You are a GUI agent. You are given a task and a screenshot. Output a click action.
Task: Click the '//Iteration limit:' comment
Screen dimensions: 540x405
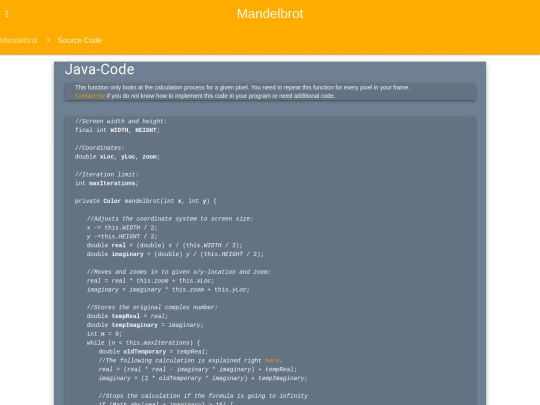[107, 174]
